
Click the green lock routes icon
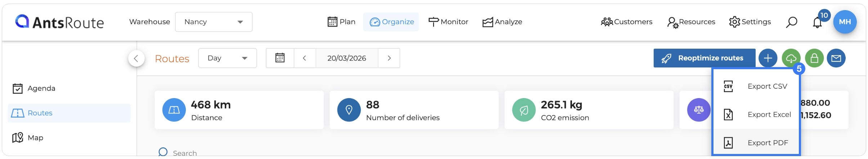click(814, 58)
